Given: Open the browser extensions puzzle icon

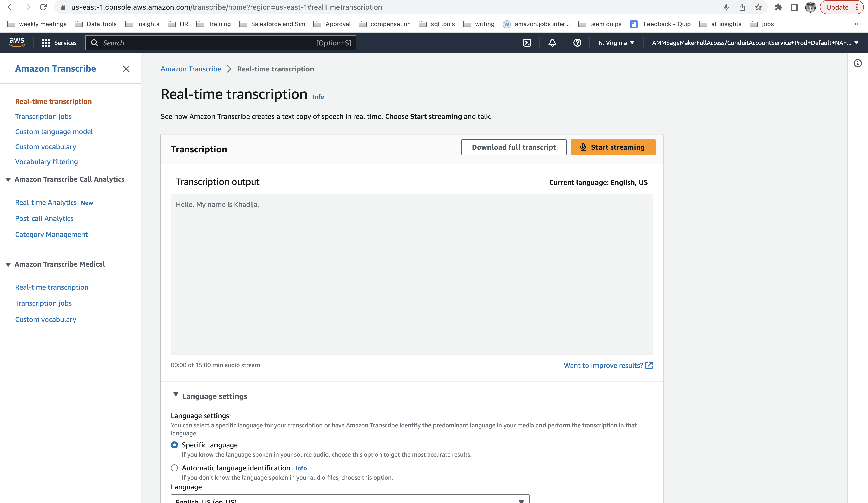Looking at the screenshot, I should (x=778, y=7).
